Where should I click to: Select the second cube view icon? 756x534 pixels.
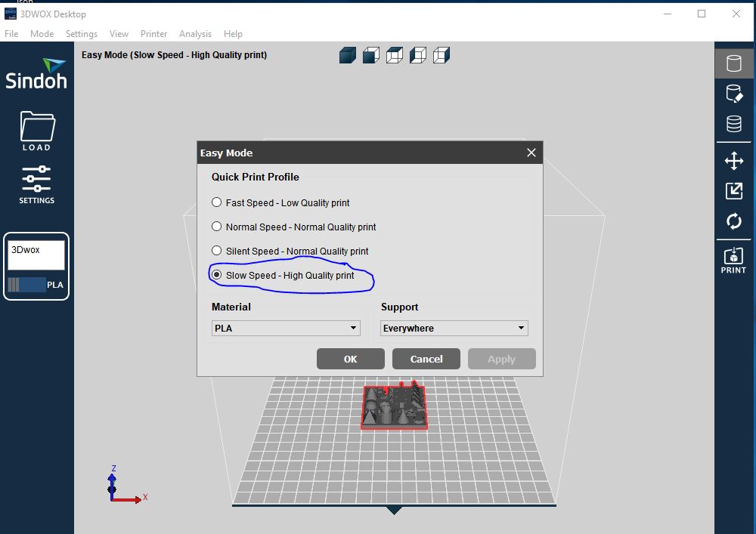tap(370, 55)
